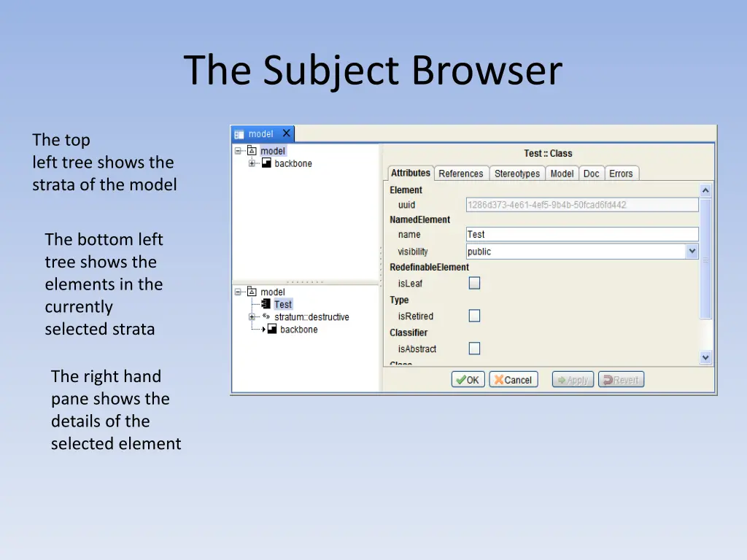Expand the stratum::destructive tree node
This screenshot has width=747, height=560.
tap(252, 317)
